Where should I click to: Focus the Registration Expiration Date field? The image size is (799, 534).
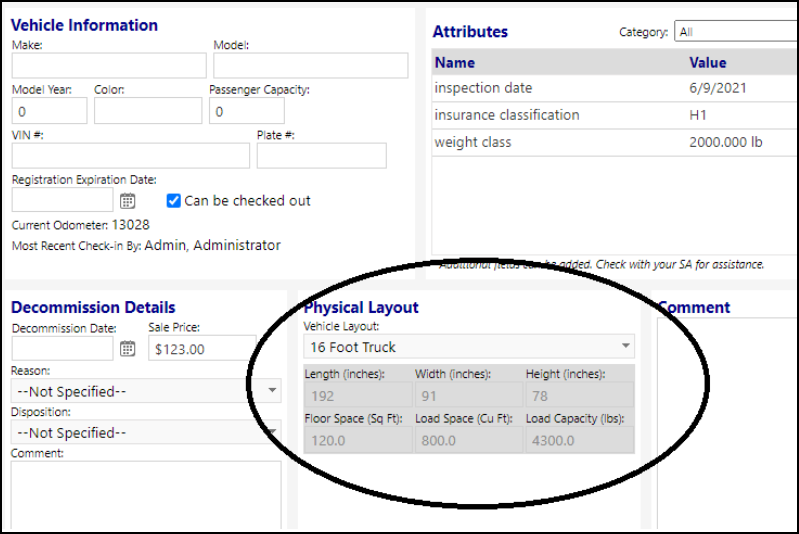[x=62, y=200]
